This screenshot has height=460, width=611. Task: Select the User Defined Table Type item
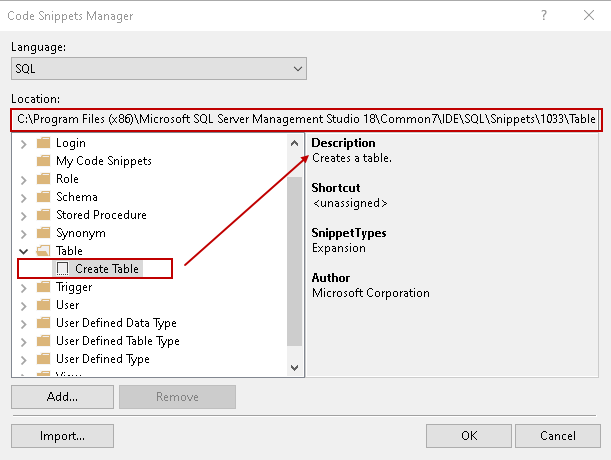(x=117, y=341)
